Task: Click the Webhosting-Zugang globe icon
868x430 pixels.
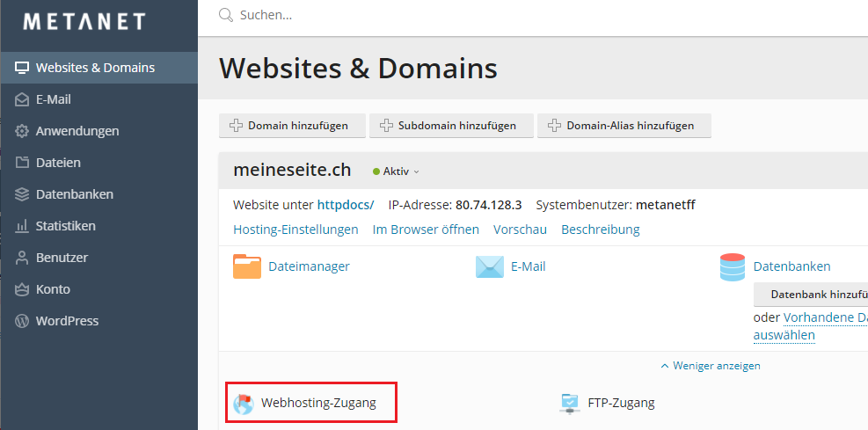Action: tap(244, 404)
